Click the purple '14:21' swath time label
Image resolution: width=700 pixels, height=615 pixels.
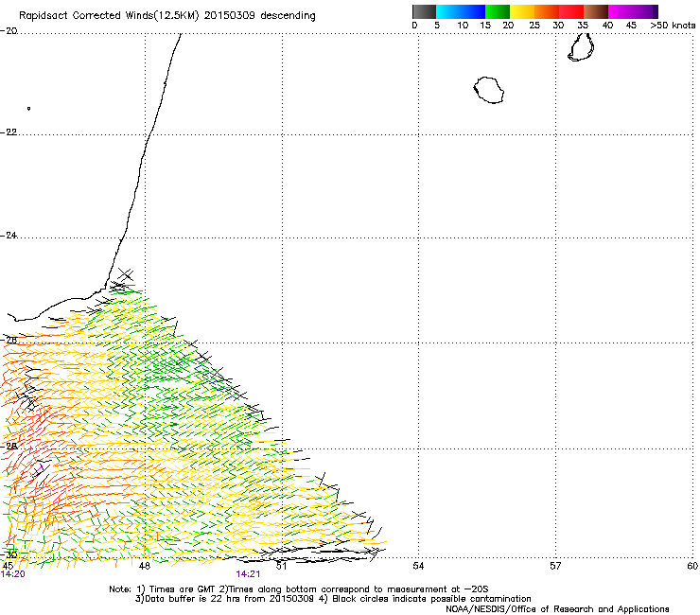[x=248, y=574]
